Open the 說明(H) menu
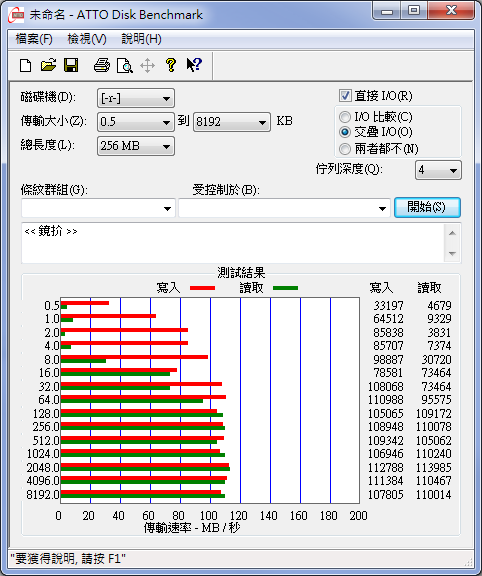This screenshot has width=482, height=576. click(141, 39)
